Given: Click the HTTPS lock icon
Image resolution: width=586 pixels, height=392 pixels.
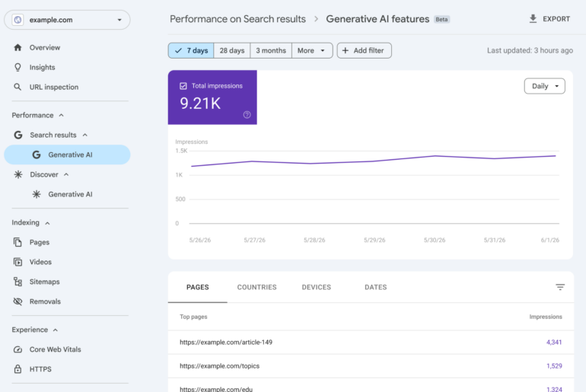Looking at the screenshot, I should point(18,369).
